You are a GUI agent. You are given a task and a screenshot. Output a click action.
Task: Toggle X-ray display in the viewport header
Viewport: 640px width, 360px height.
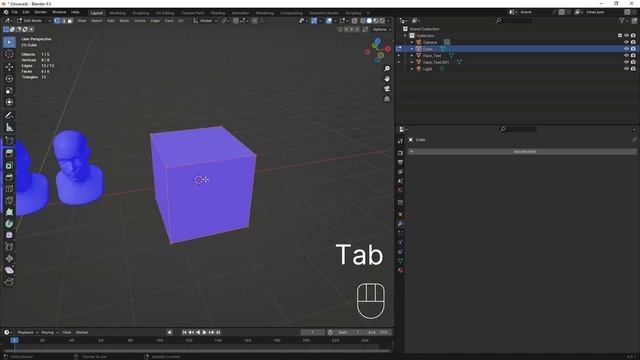(354, 20)
